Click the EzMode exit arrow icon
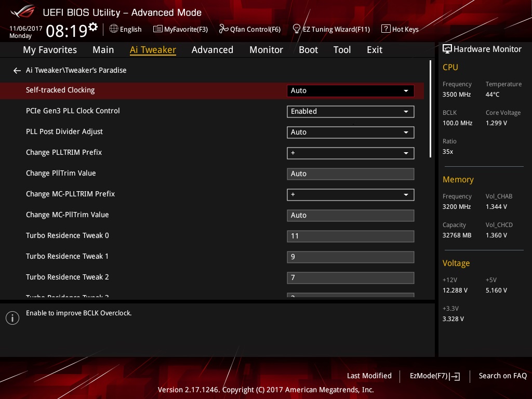Image resolution: width=532 pixels, height=399 pixels. pyautogui.click(x=455, y=376)
